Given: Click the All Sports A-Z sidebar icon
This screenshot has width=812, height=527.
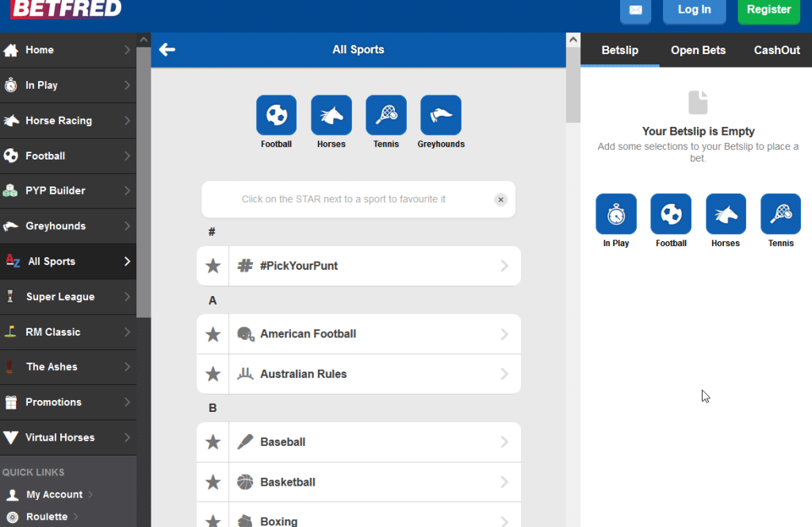Looking at the screenshot, I should 13,261.
